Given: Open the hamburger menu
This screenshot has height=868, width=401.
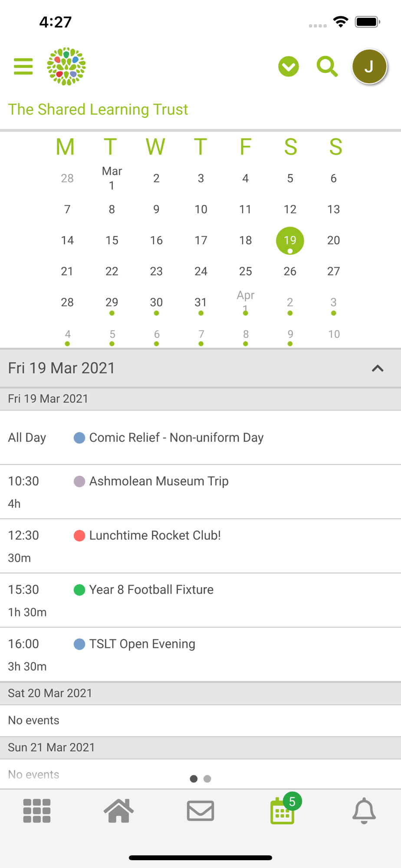Looking at the screenshot, I should point(23,66).
